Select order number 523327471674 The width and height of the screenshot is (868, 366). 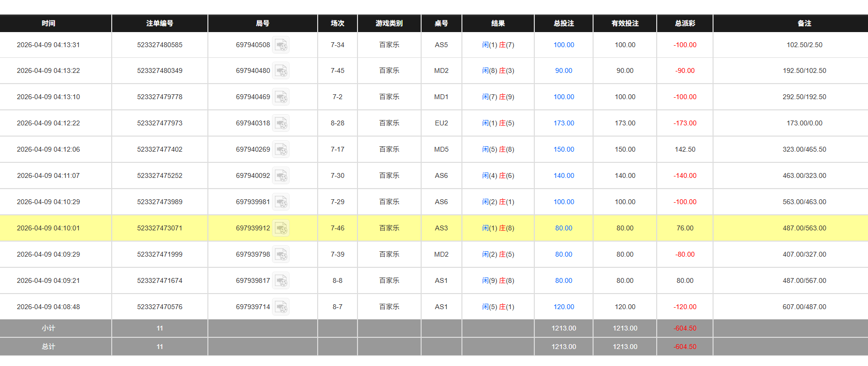click(x=160, y=281)
